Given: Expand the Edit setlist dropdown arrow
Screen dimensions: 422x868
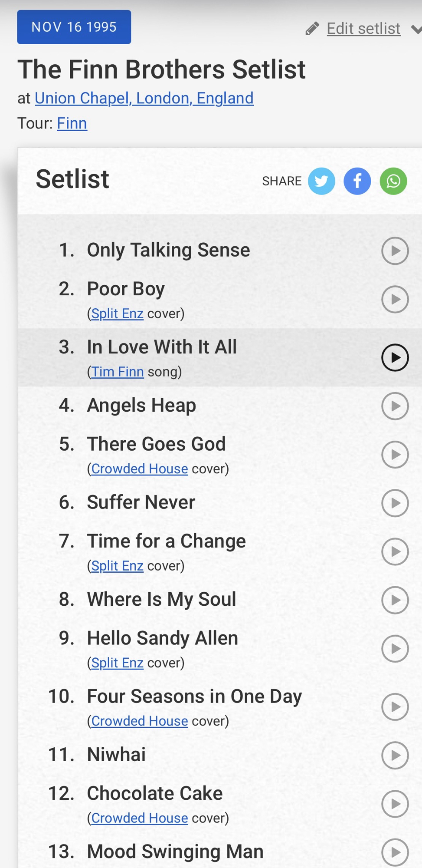Looking at the screenshot, I should coord(416,30).
